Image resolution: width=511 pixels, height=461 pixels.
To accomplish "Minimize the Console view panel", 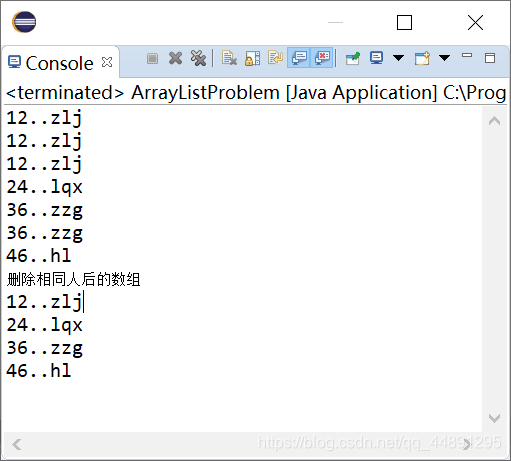I will tap(467, 55).
